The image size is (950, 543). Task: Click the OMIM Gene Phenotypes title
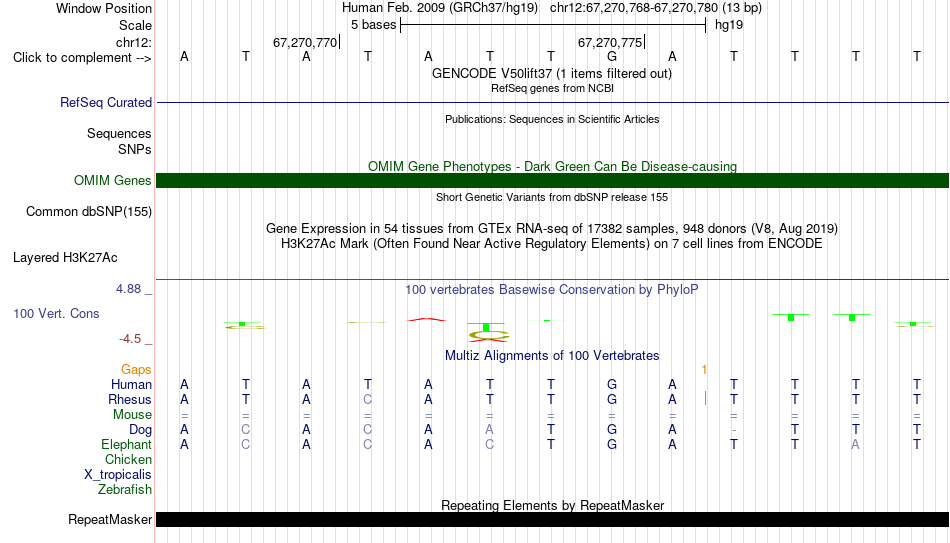[552, 166]
